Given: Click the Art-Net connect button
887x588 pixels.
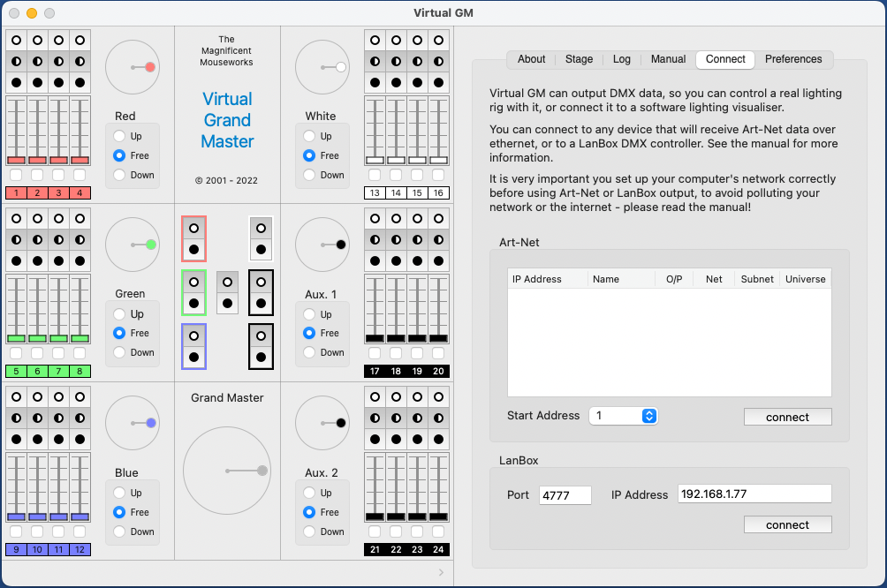Looking at the screenshot, I should [787, 418].
